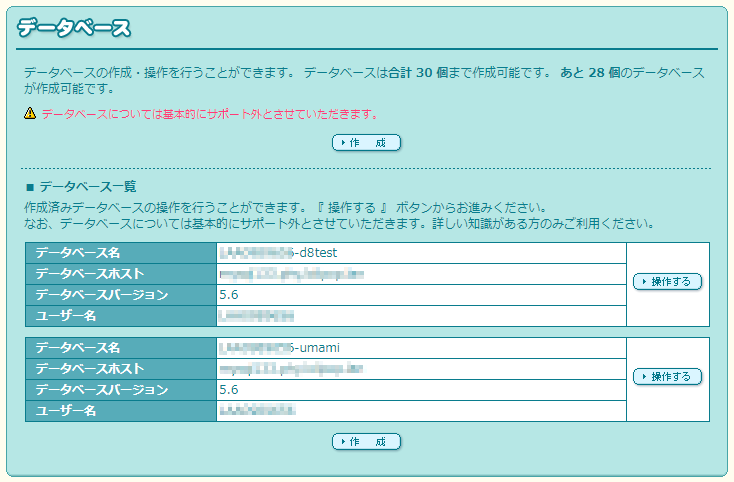The height and width of the screenshot is (482, 734).
Task: Click the top 作成 create button
Action: [367, 143]
